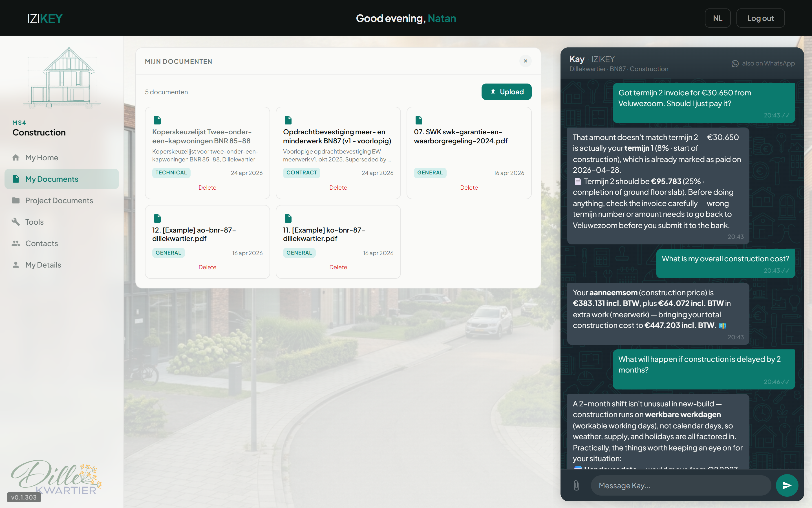Click the GENERAL tag on SWK document
The height and width of the screenshot is (508, 812).
tap(430, 173)
